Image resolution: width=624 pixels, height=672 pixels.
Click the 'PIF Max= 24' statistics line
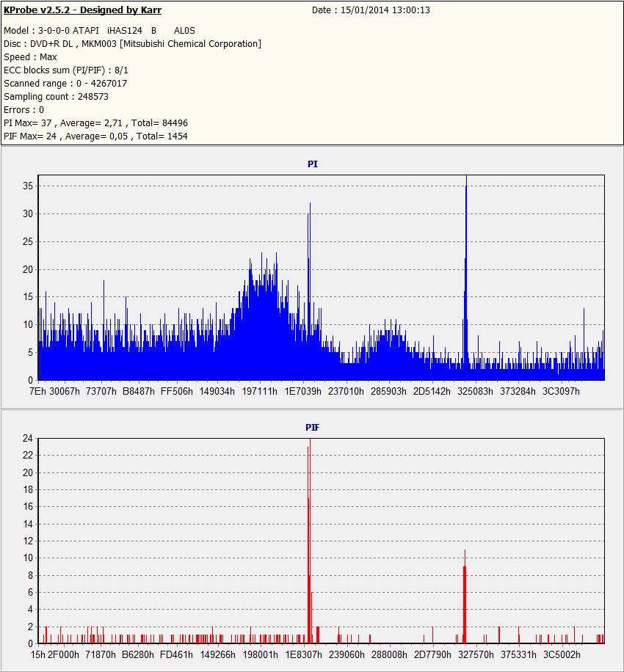tap(95, 136)
